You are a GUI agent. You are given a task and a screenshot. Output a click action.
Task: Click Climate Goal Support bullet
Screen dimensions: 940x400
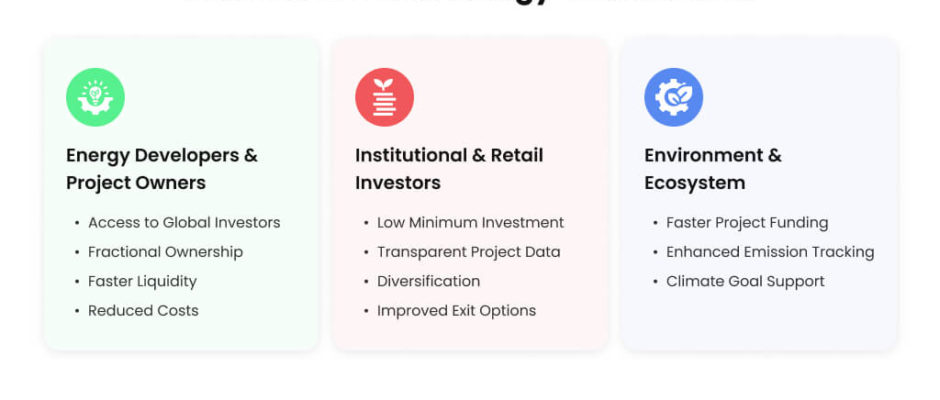[x=745, y=281]
